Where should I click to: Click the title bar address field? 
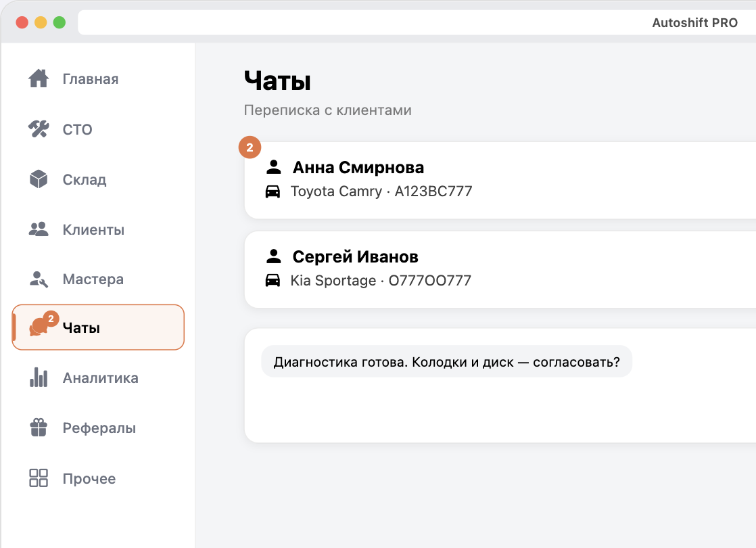coord(417,23)
